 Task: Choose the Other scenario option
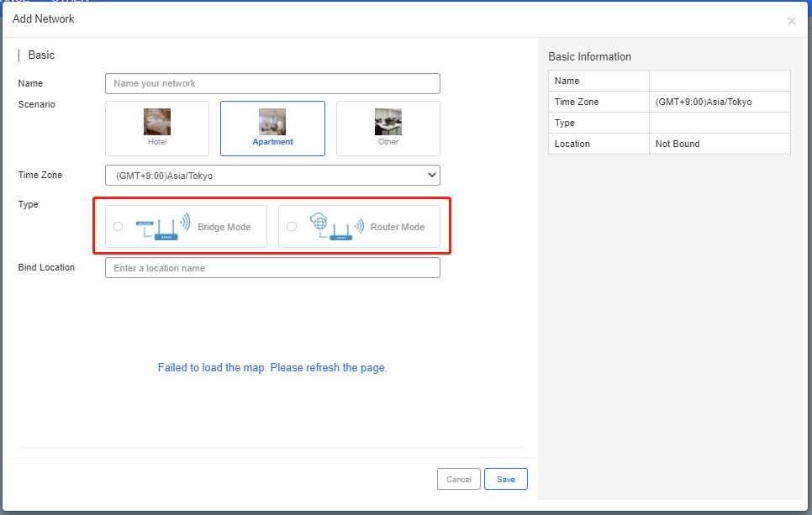click(388, 129)
